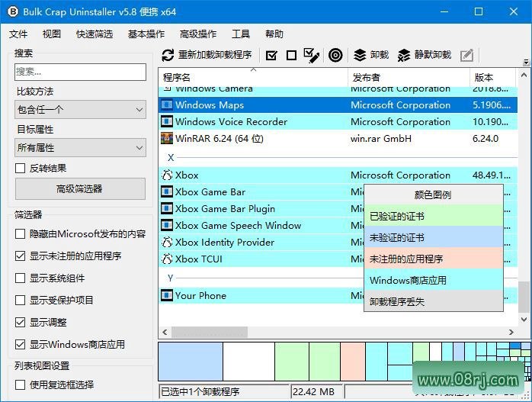Image resolution: width=532 pixels, height=402 pixels.
Task: Enable 显示受保护项目 checkbox
Action: click(x=20, y=300)
